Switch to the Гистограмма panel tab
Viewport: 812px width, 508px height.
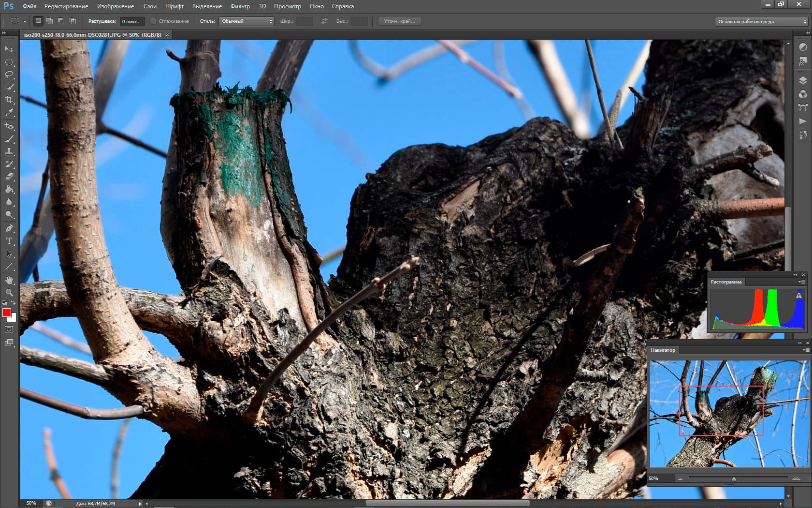(726, 282)
